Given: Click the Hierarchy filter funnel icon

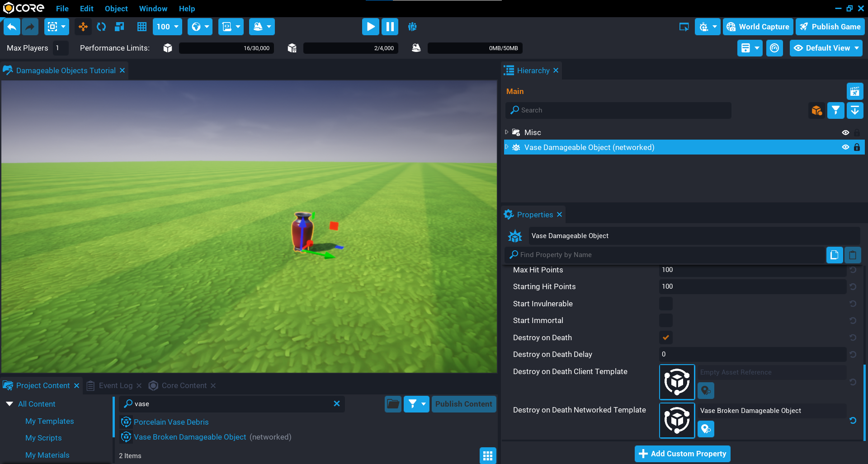Looking at the screenshot, I should 835,110.
